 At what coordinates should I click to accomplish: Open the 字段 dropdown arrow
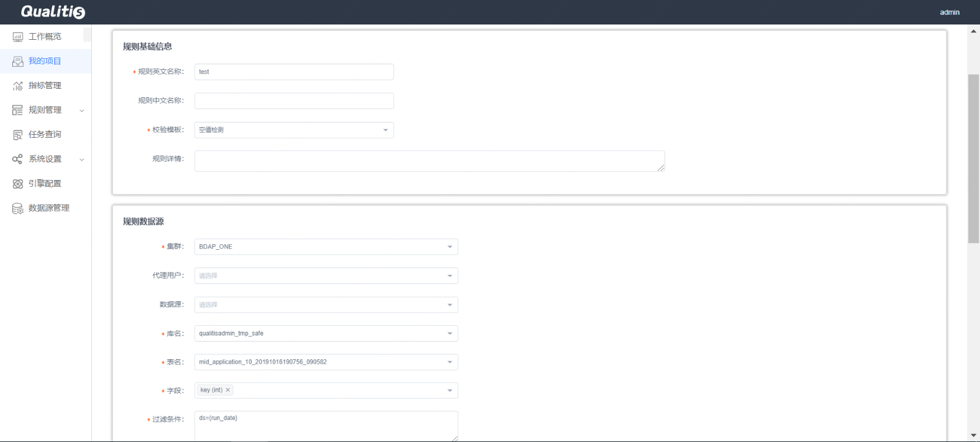coord(450,391)
